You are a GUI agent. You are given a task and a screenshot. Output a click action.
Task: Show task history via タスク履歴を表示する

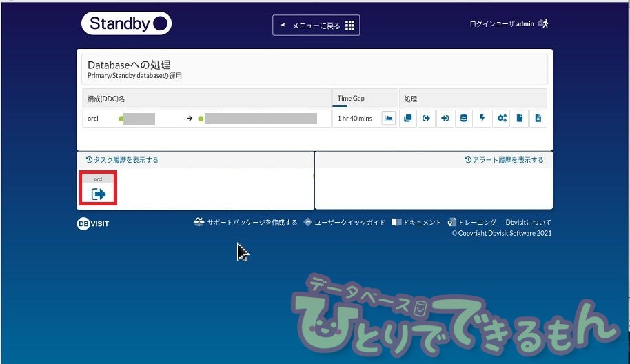[x=122, y=160]
